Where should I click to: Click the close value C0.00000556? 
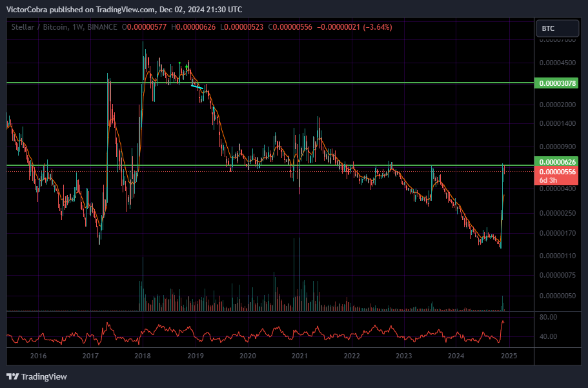(x=290, y=27)
